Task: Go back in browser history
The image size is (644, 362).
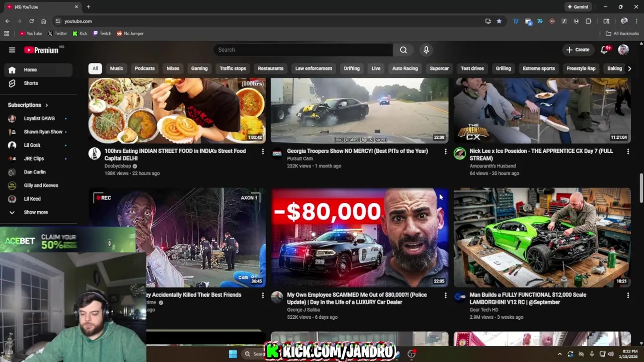Action: pos(7,21)
